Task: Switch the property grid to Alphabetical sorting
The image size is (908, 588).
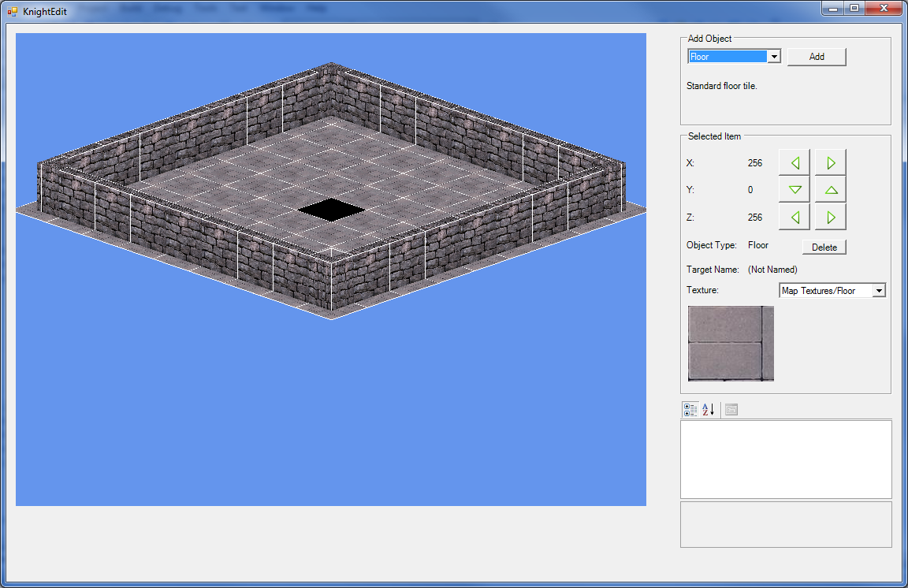Action: point(706,409)
